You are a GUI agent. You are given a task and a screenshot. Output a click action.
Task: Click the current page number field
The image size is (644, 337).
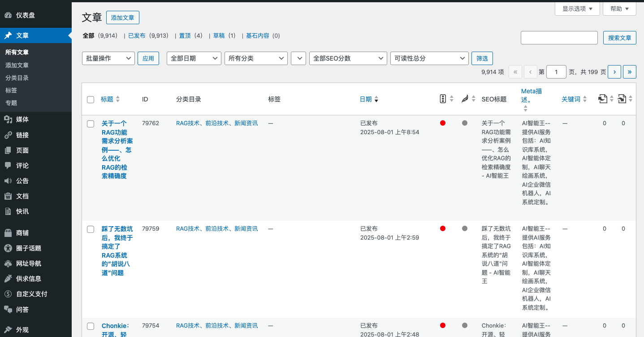coord(557,72)
